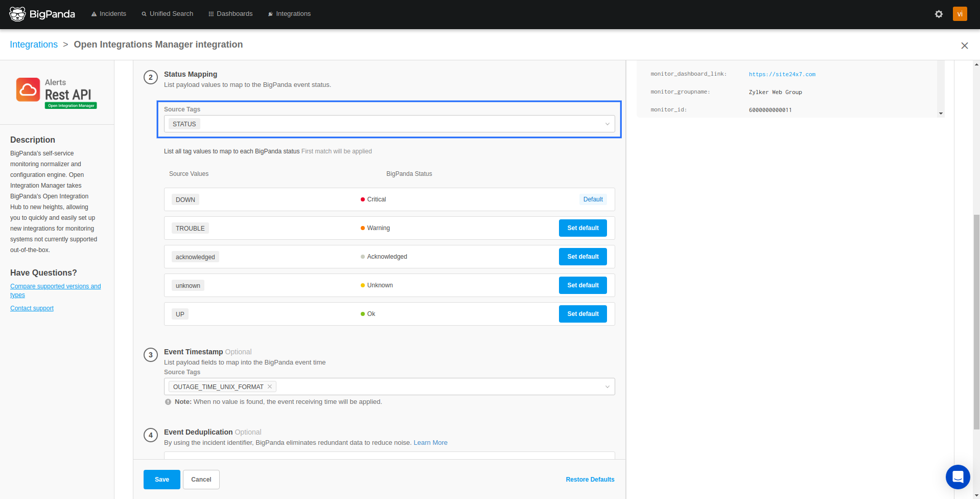Image resolution: width=980 pixels, height=499 pixels.
Task: Click the Integrations breadcrumb link
Action: (34, 44)
